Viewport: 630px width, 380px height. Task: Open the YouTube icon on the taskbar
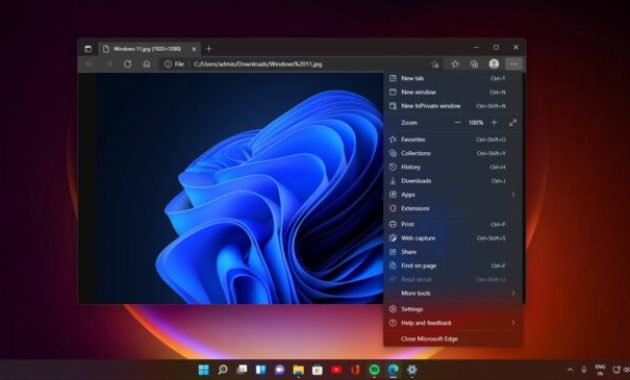(336, 370)
